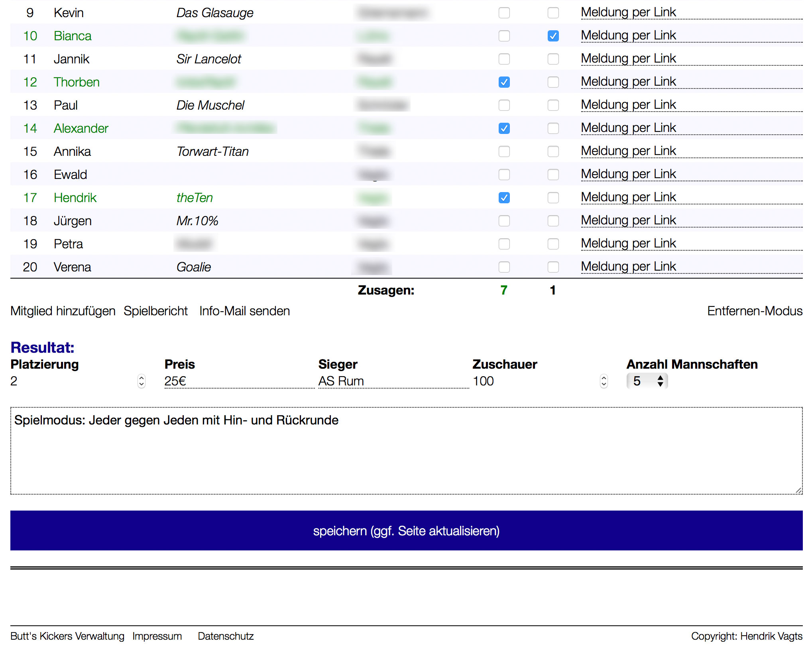The image size is (812, 666).
Task: Uncheck Hendrik's checked attendance box
Action: click(x=504, y=198)
